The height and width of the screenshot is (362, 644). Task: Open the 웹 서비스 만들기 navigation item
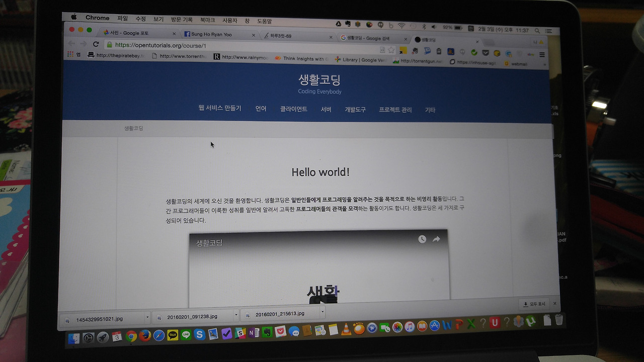click(220, 108)
